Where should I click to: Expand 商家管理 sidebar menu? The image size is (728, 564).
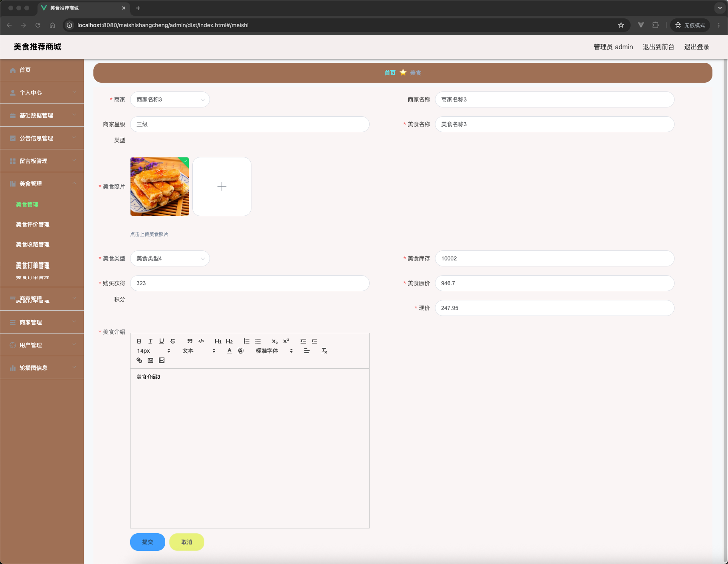[x=42, y=322]
